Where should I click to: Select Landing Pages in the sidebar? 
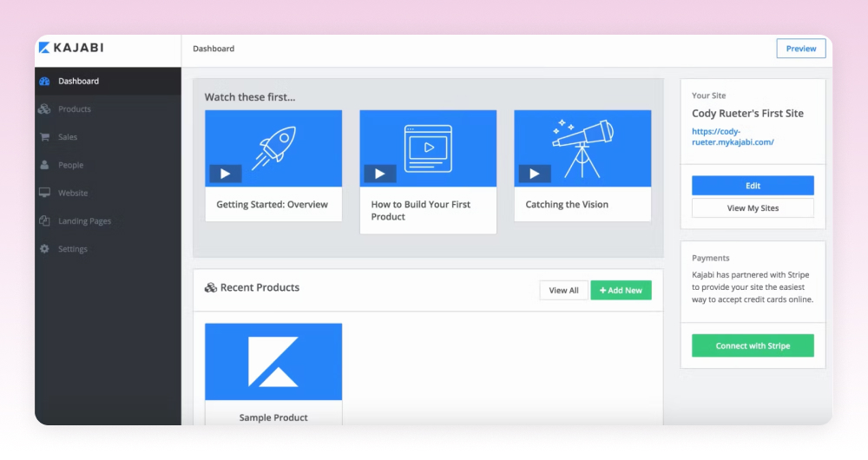[x=108, y=220]
